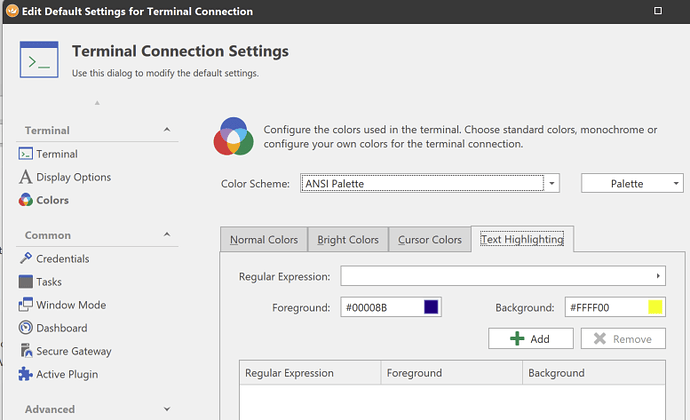Click the yellow Background color swatch
The width and height of the screenshot is (690, 420).
pyautogui.click(x=655, y=307)
